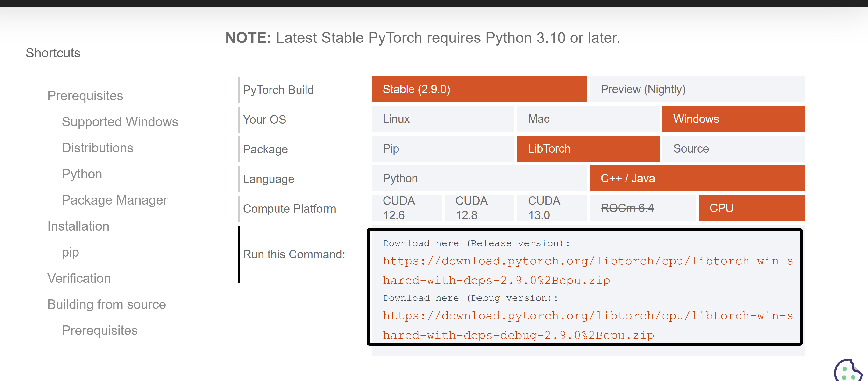868x381 pixels.
Task: Select Python as the language
Action: coord(479,178)
